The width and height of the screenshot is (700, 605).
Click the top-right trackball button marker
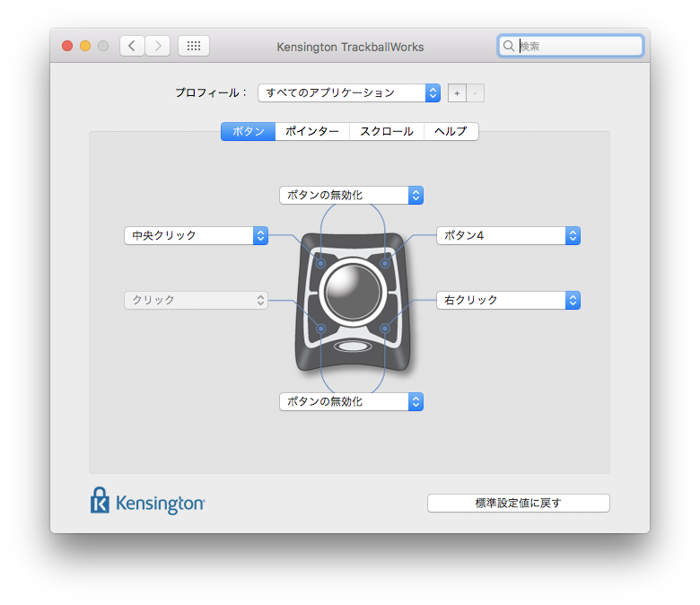click(x=385, y=263)
